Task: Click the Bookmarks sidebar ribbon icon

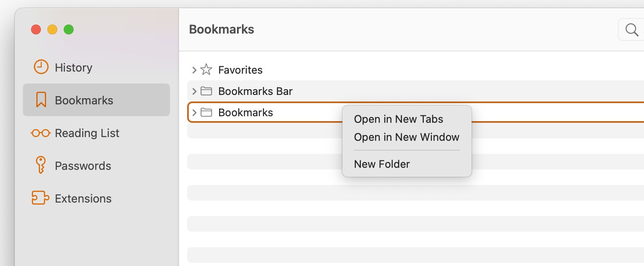Action: point(41,100)
